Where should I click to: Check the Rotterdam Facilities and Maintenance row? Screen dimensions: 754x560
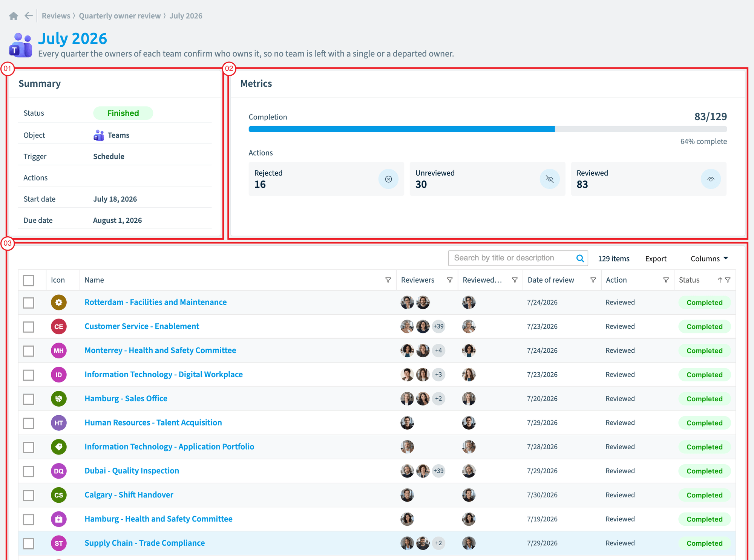[x=29, y=303]
